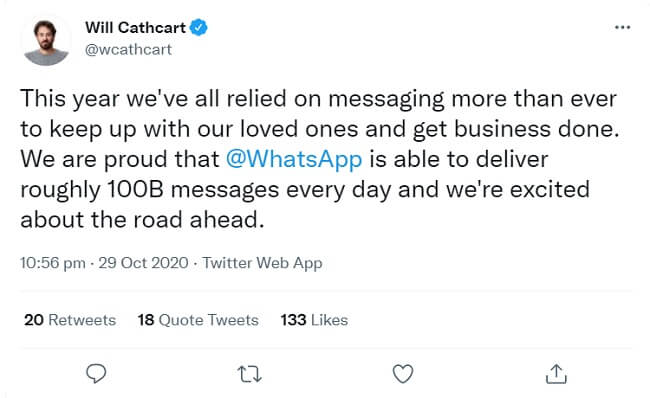View the 18 Quote Tweets list

[198, 320]
